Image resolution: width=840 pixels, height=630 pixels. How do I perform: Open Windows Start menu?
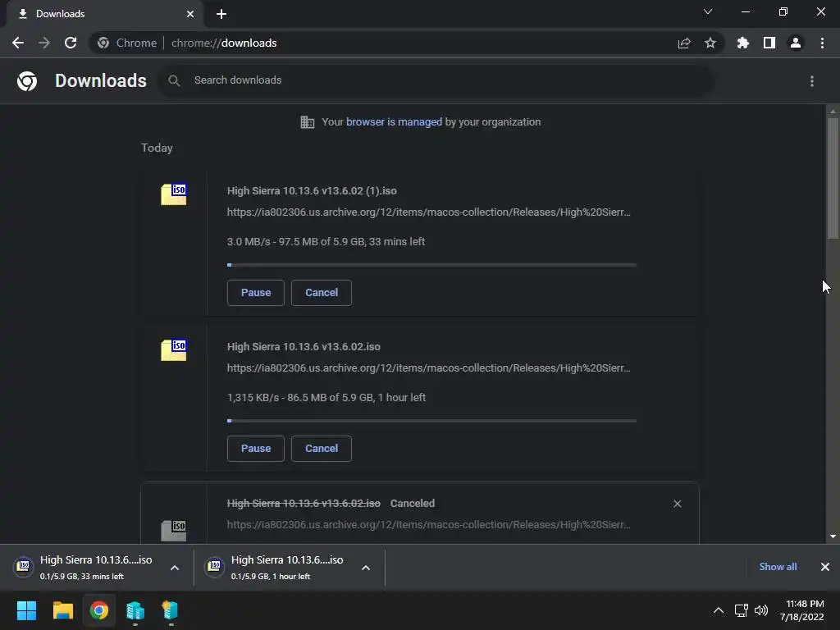(x=26, y=610)
